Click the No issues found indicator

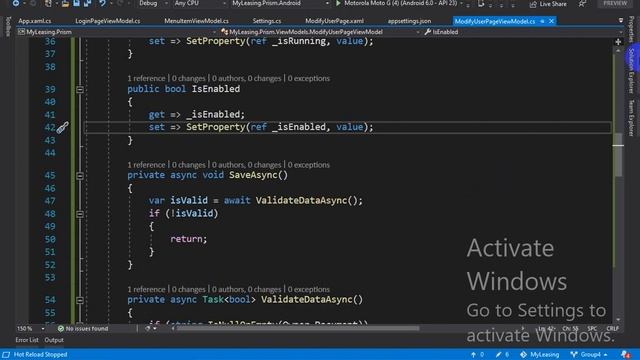click(83, 329)
